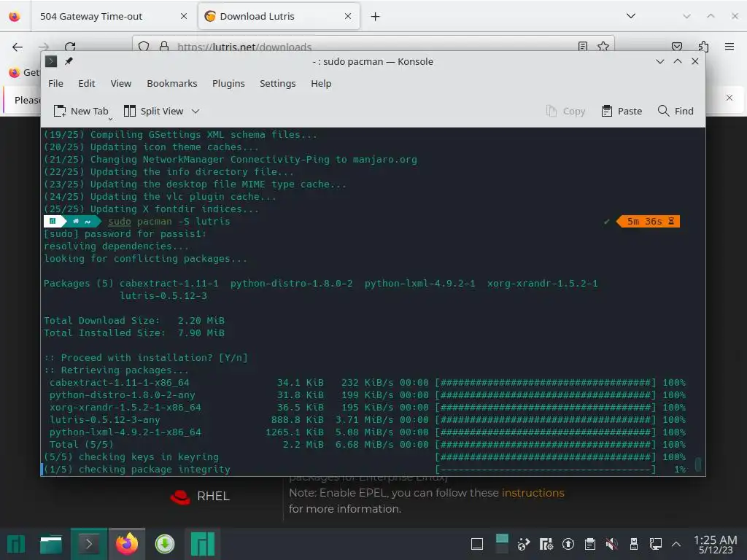Open the Manjaro application launcher menu
Viewport: 747px width, 560px height.
click(x=16, y=544)
